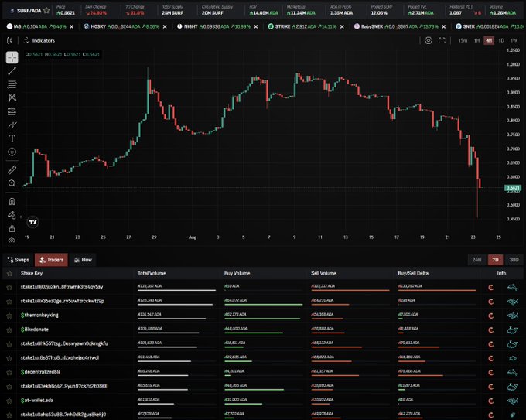Switch chart to 1W timeframe

pos(514,40)
